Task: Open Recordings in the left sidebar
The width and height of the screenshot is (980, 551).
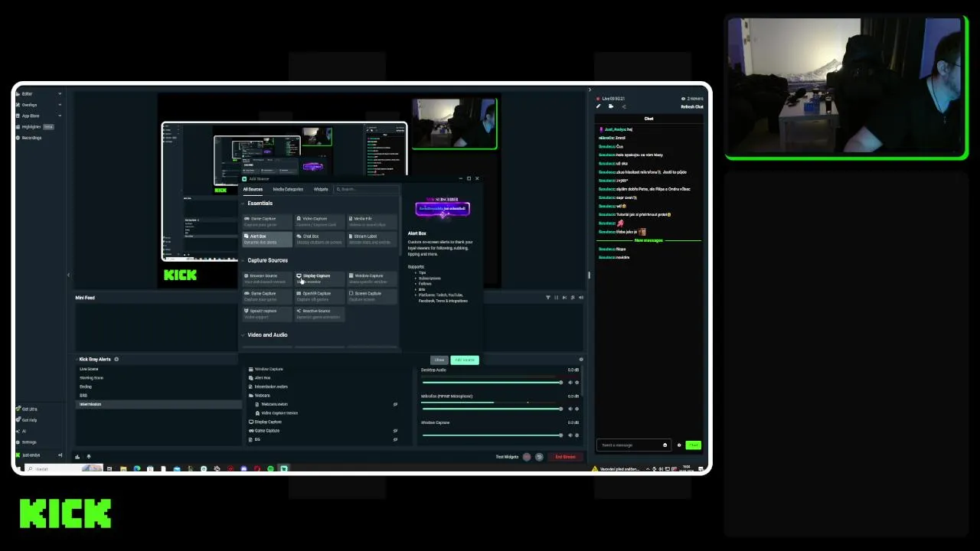Action: tap(29, 138)
